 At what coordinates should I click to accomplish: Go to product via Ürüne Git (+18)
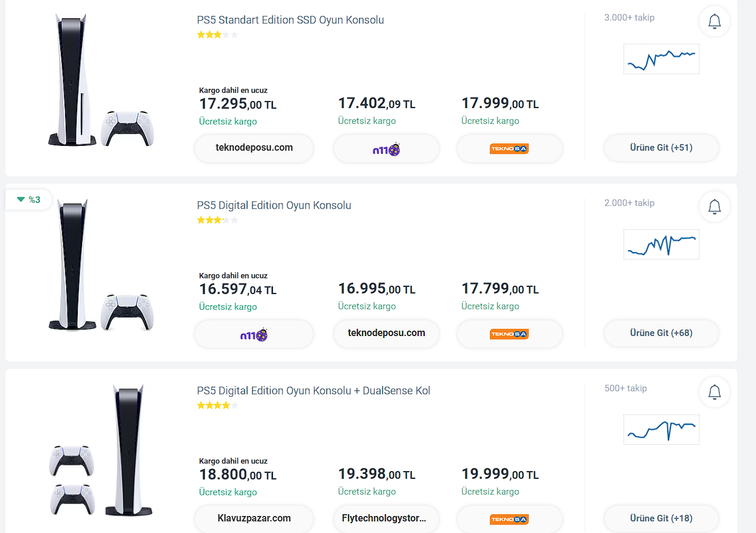661,518
